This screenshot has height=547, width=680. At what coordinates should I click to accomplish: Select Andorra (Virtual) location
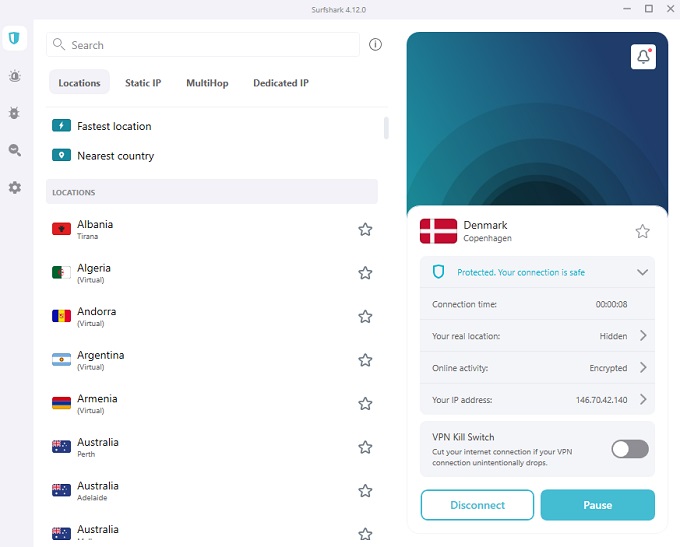coord(212,317)
